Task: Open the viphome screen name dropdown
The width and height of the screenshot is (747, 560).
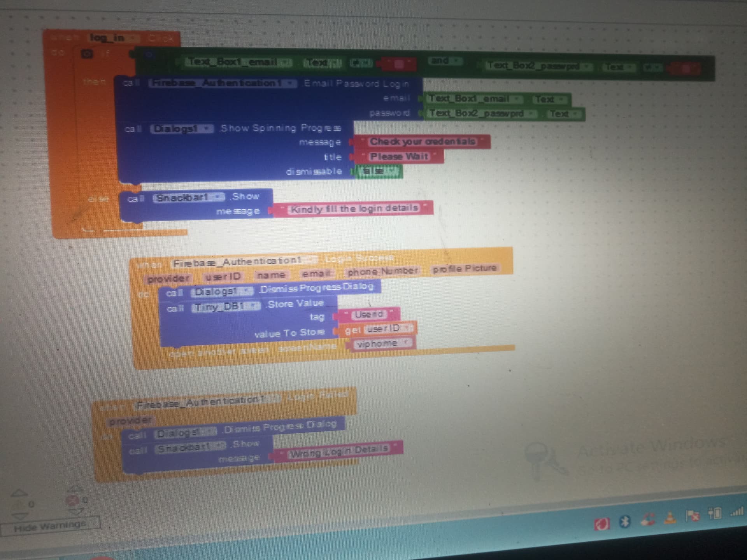Action: 405,343
